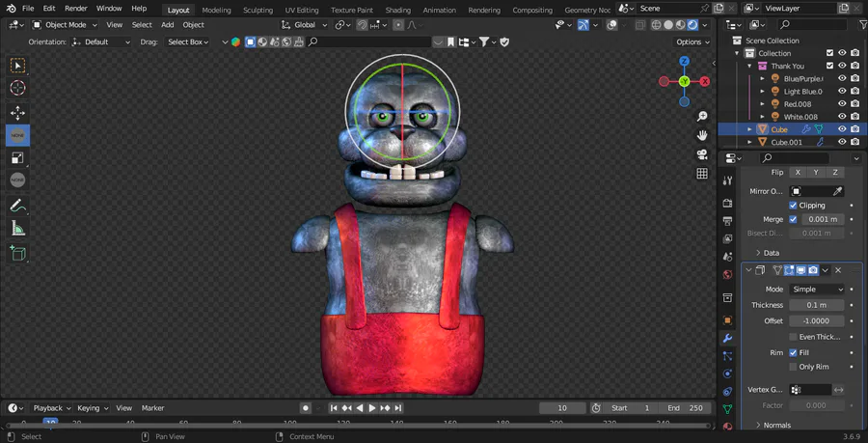Click the viewport zoom magnifier icon
The image size is (868, 443).
[x=702, y=116]
